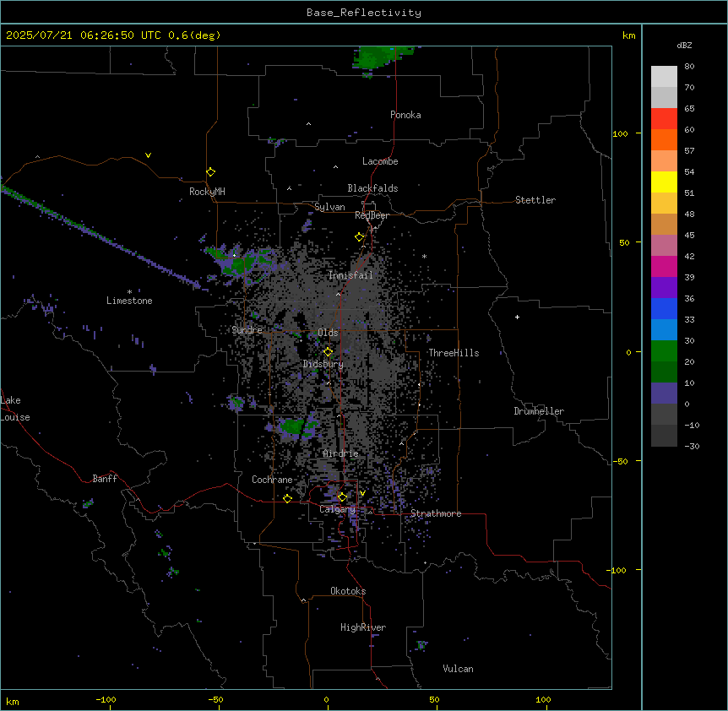Click the white plus marker north of Drumheller
Viewport: 728px width, 711px height.
click(517, 317)
